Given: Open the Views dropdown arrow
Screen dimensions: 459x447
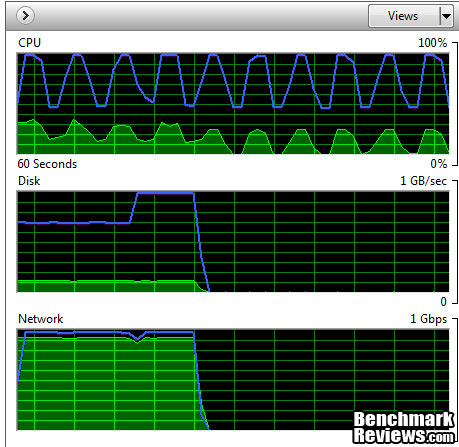Looking at the screenshot, I should point(447,16).
